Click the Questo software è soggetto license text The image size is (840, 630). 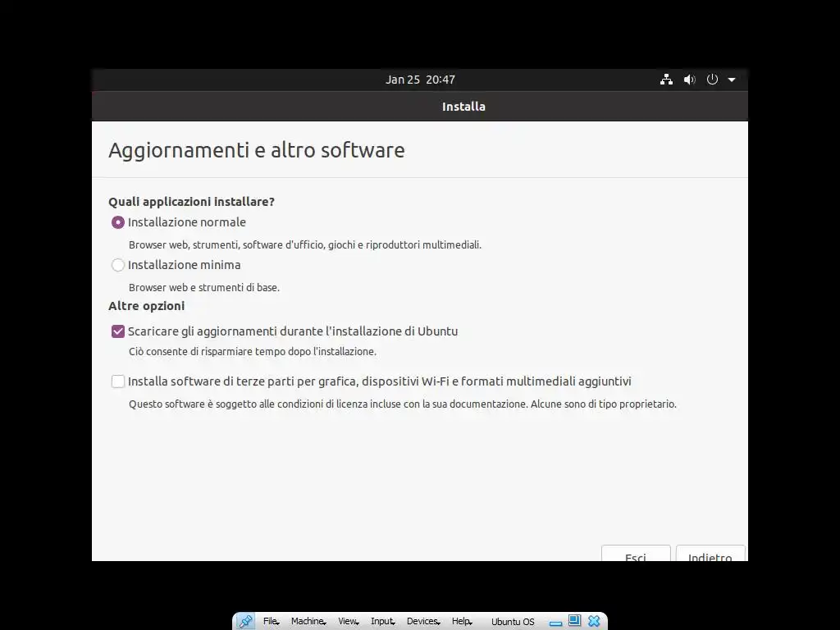tap(402, 404)
